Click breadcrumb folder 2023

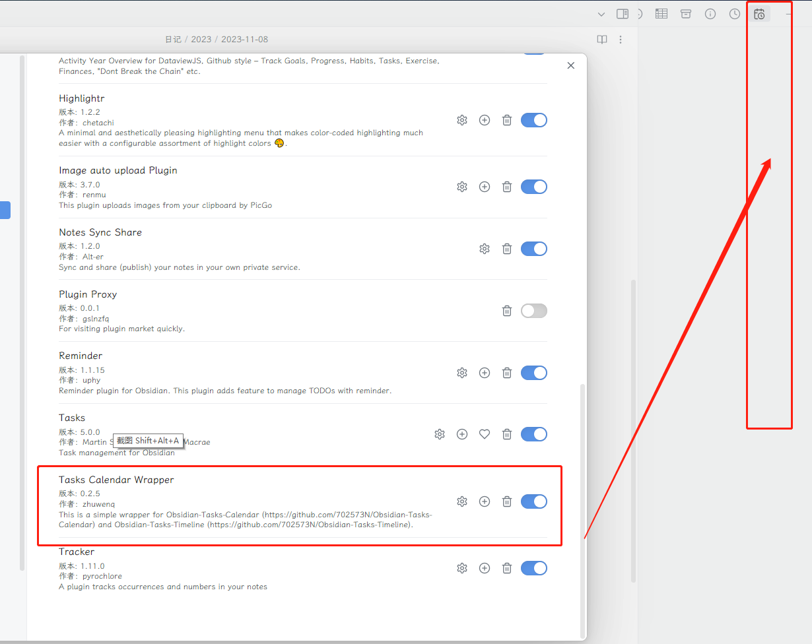201,40
